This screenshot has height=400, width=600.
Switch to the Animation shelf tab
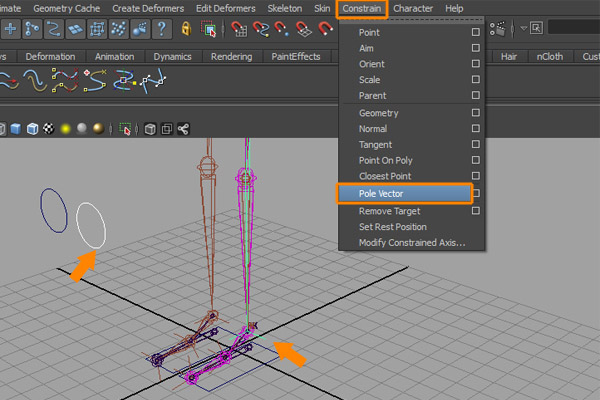(x=115, y=57)
